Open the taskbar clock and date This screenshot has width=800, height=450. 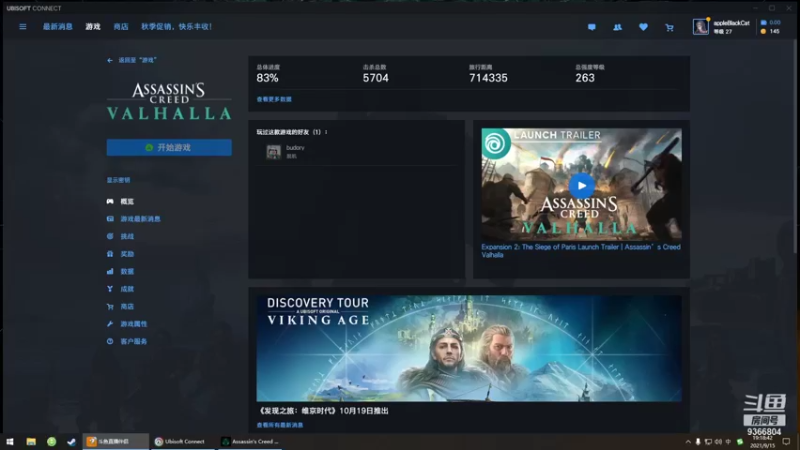point(763,442)
